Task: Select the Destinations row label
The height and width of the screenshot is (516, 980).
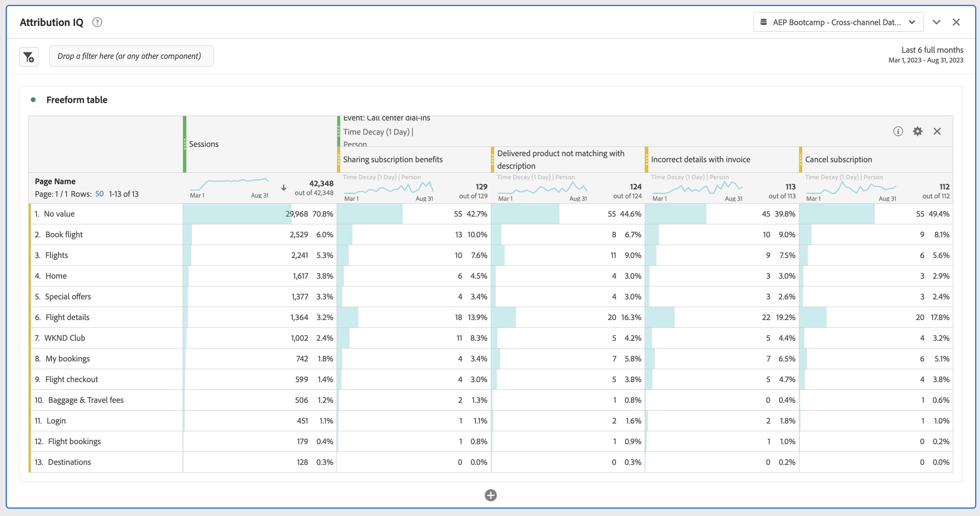Action: pos(69,462)
